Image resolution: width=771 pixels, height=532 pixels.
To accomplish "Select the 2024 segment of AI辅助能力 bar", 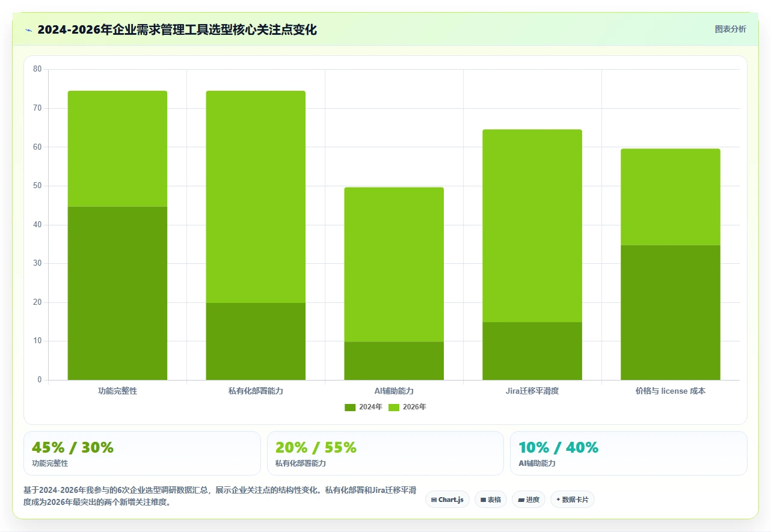I will tap(394, 361).
